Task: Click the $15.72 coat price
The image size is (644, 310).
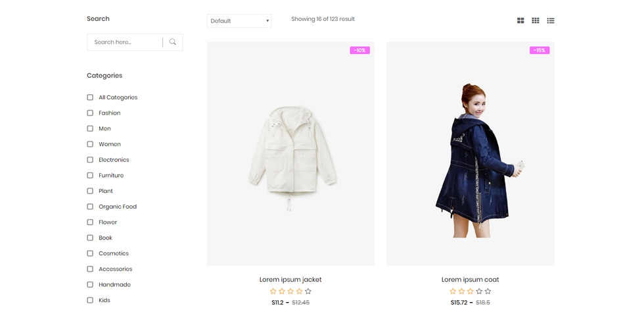Action: pos(459,303)
